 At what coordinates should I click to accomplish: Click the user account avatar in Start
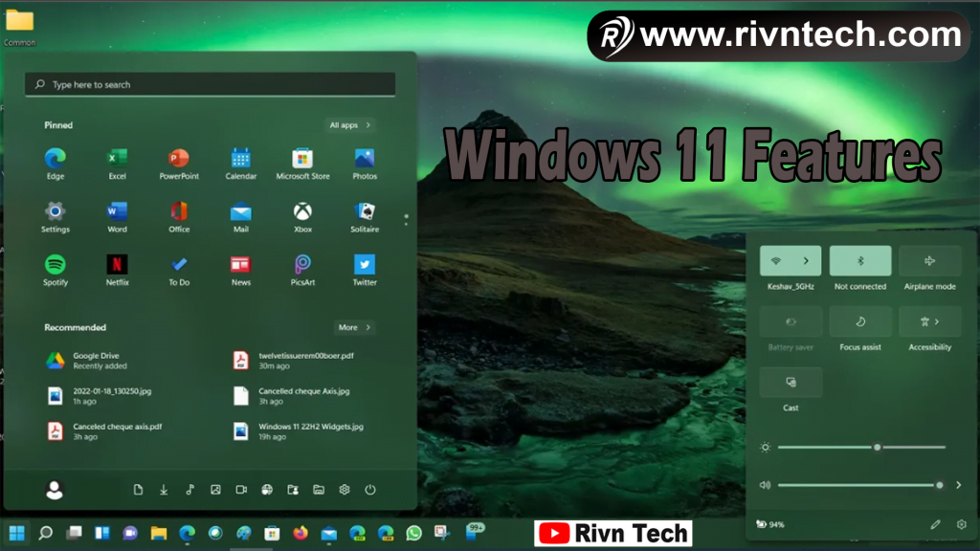pyautogui.click(x=55, y=490)
